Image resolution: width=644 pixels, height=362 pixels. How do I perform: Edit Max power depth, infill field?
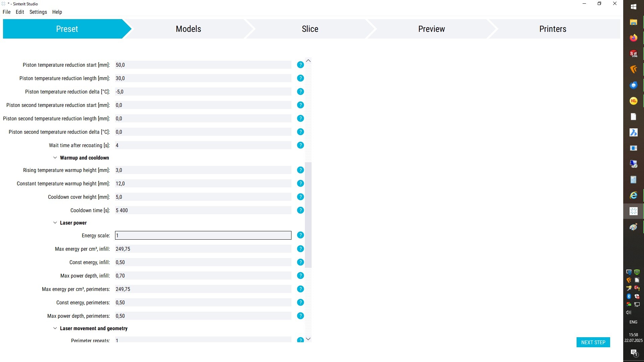point(203,276)
